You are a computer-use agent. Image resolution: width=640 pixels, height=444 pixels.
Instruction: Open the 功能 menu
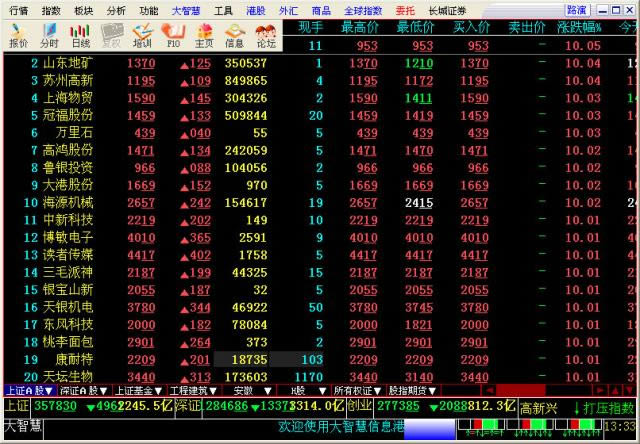(x=149, y=11)
